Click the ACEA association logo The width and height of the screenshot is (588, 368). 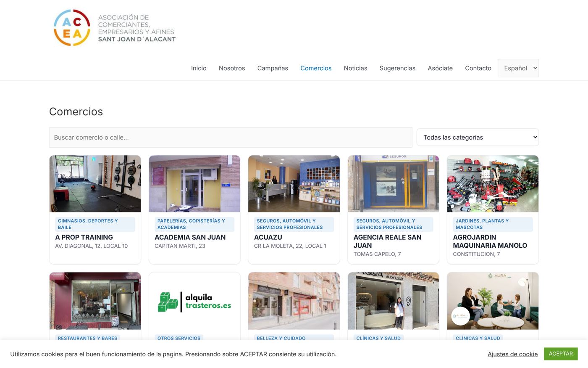point(115,28)
